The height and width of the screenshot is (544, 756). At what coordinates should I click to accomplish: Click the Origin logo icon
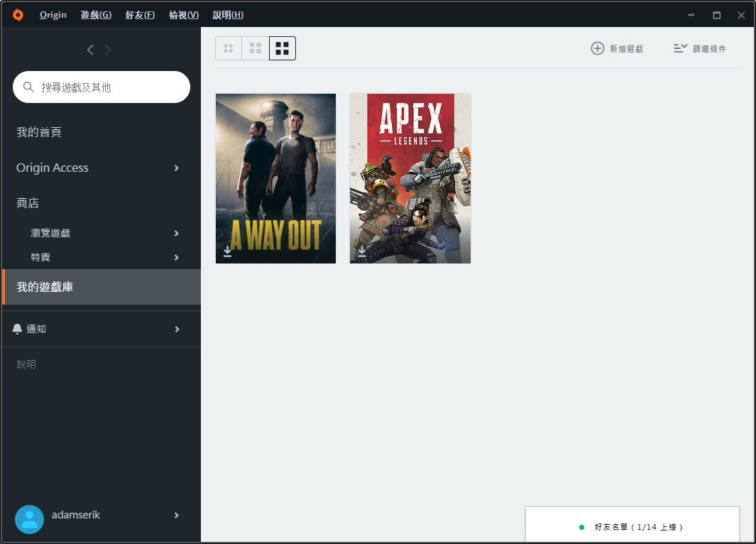18,15
